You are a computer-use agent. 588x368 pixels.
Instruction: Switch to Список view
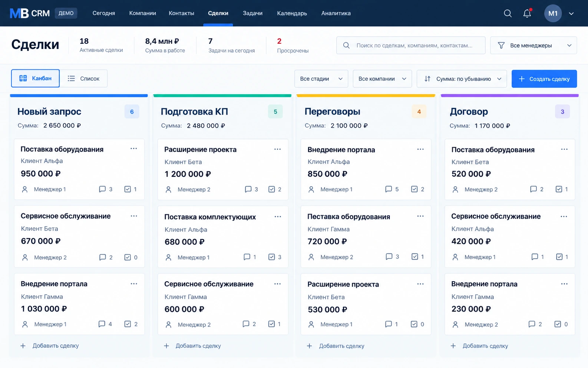tap(84, 78)
